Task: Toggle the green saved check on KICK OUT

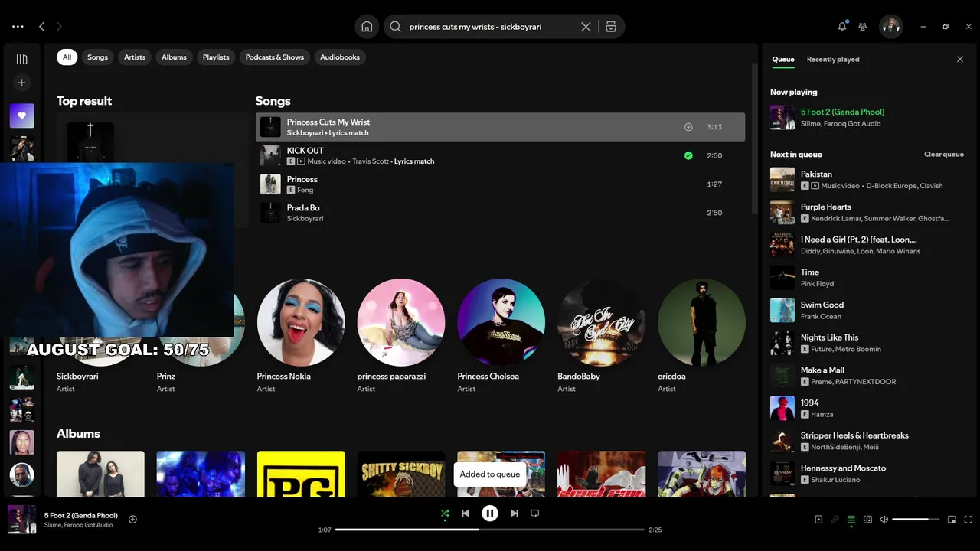Action: click(x=688, y=155)
